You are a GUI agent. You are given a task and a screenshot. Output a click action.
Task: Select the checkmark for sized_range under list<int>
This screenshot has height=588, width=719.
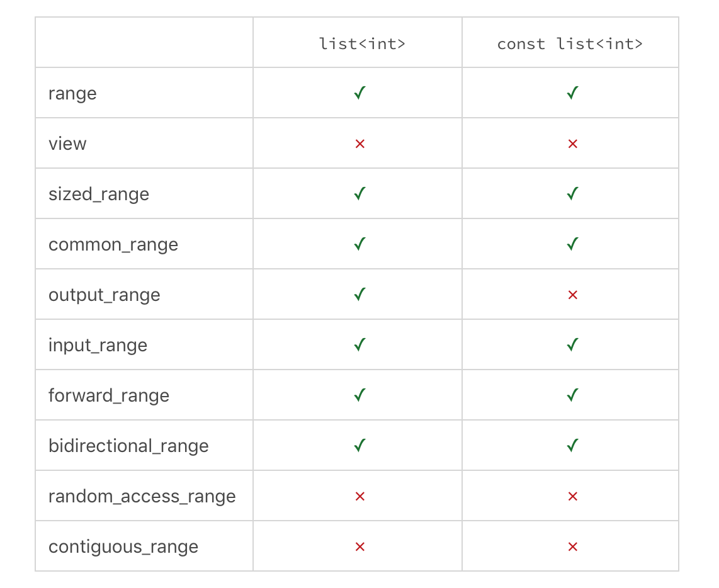point(360,193)
